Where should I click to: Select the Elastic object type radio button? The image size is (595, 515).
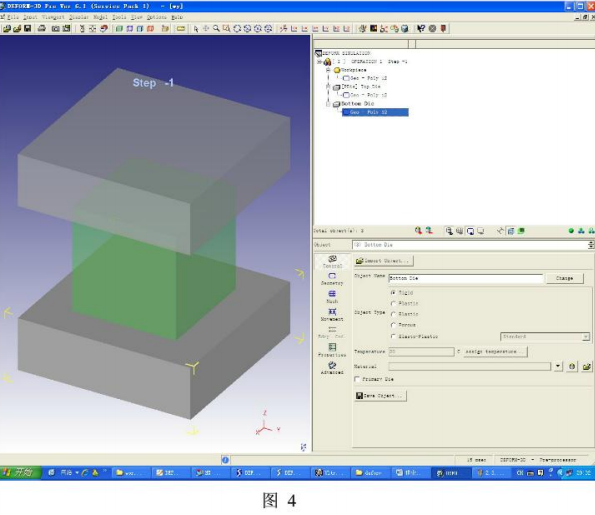(393, 314)
